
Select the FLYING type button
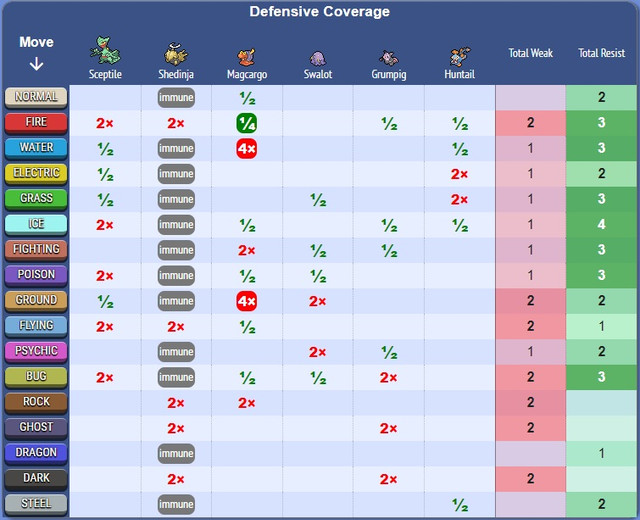point(36,326)
